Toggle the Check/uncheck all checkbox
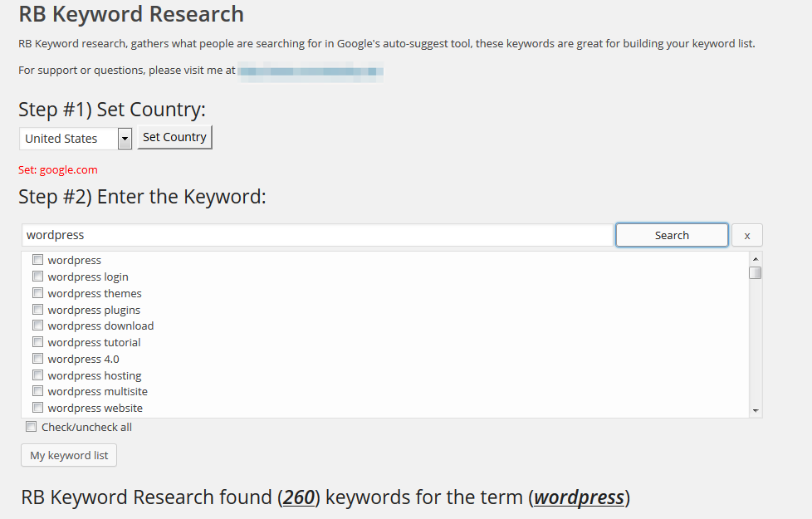This screenshot has width=812, height=519. click(31, 427)
